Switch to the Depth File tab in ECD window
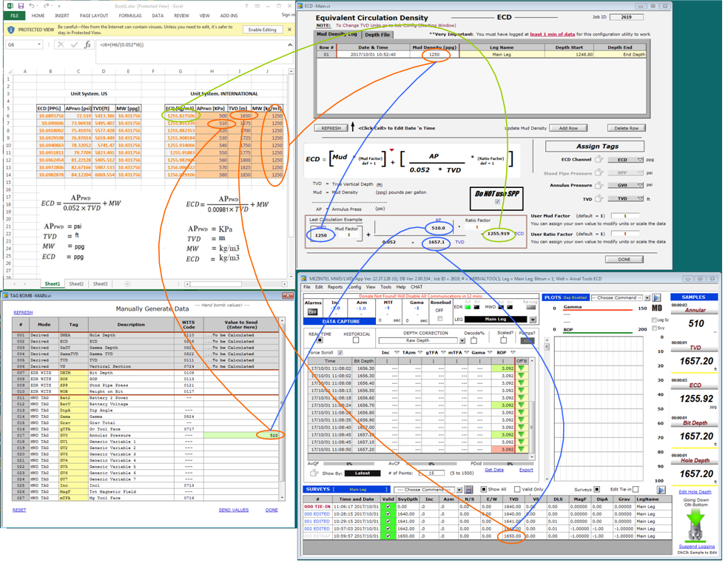 [x=377, y=35]
